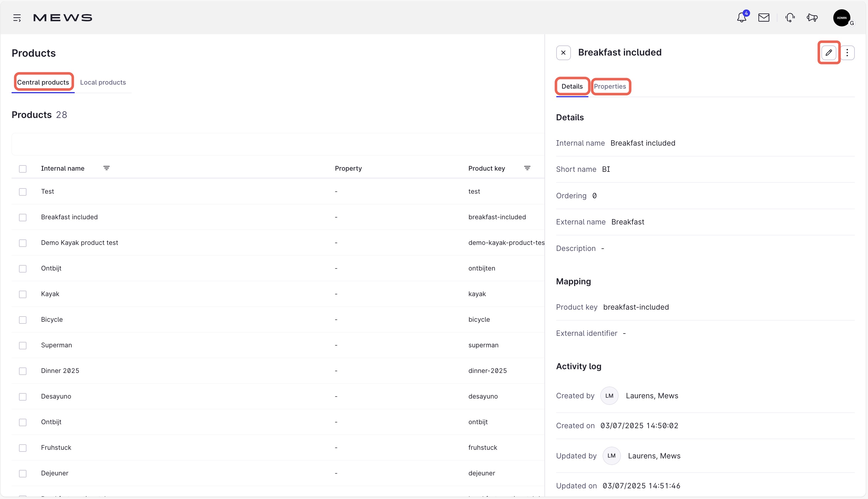Click the MEWS logo

(x=63, y=18)
